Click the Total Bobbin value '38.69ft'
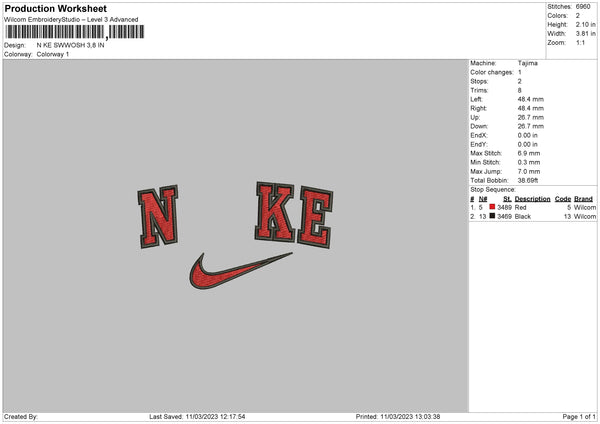The width and height of the screenshot is (600, 424). (x=528, y=180)
